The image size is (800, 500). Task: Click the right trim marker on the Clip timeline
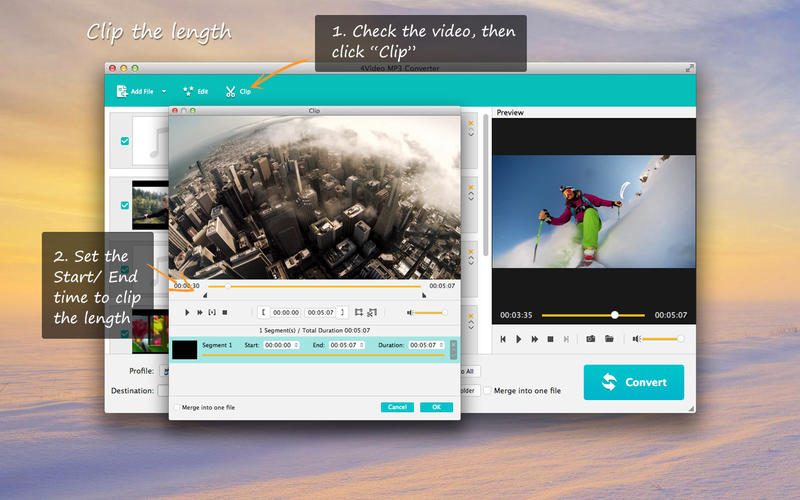[424, 295]
